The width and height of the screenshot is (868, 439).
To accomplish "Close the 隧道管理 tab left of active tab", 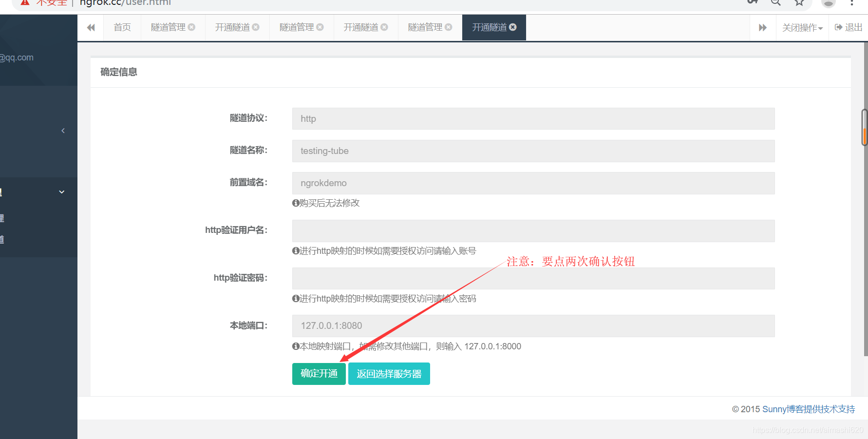I will coord(449,27).
